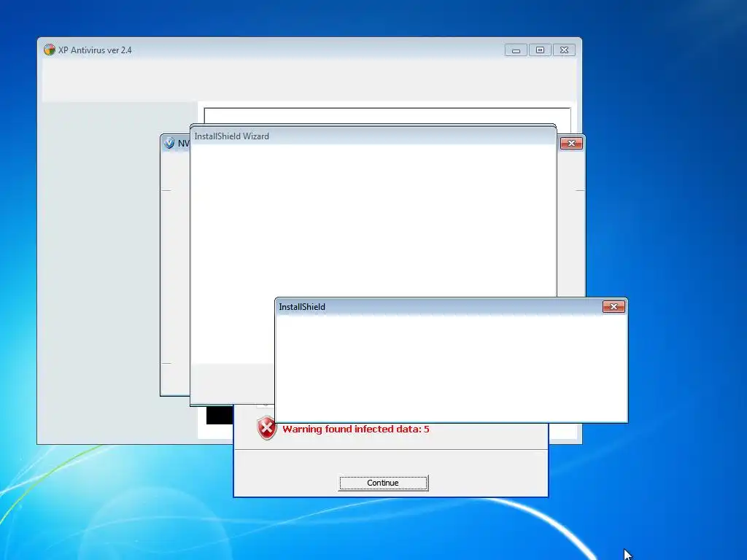Maximize the XP Antivirus ver 2.4 window
Viewport: 747px width, 560px height.
click(541, 50)
